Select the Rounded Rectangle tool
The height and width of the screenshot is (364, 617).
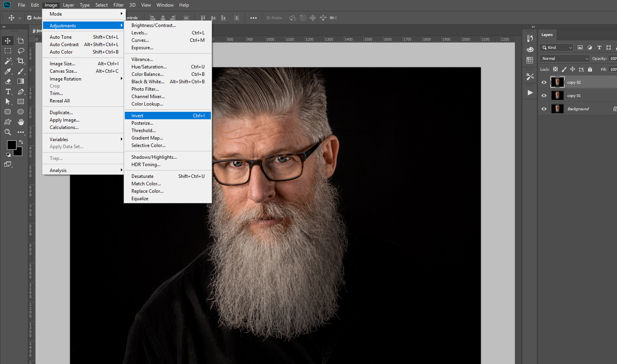pyautogui.click(x=8, y=112)
